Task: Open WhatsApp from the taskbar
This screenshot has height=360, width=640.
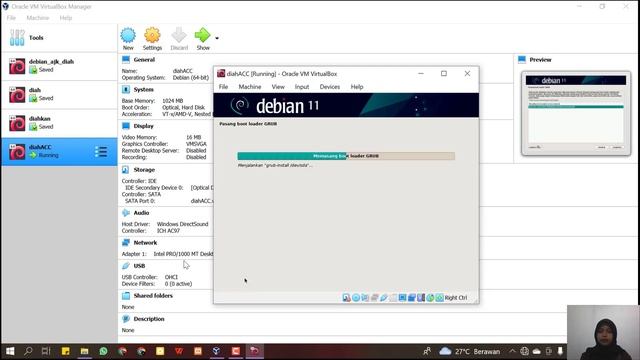Action: [103, 351]
